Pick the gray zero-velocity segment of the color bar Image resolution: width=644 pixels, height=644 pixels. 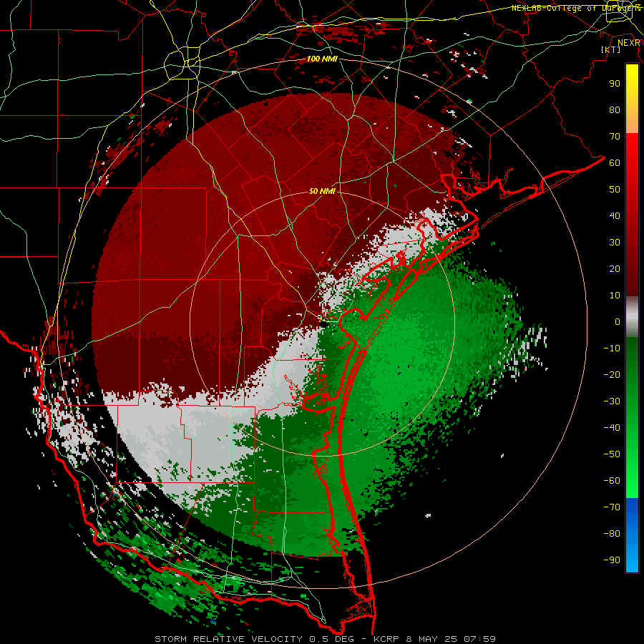[632, 317]
